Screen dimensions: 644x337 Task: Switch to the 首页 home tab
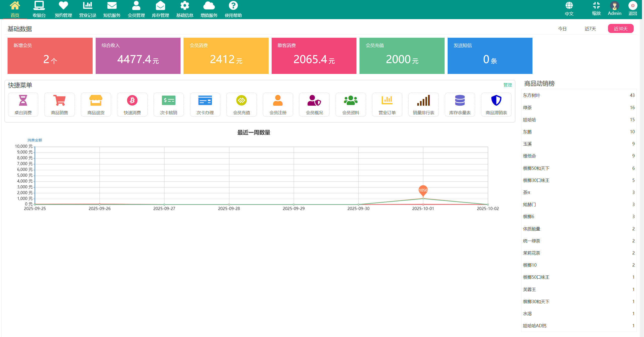15,9
